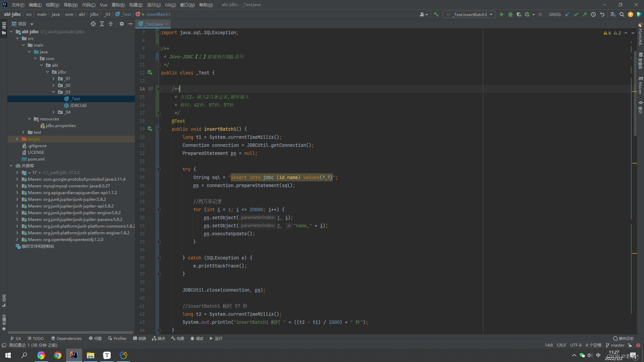This screenshot has height=362, width=644.
Task: Click the 14:8 caret position indicator
Action: point(549,345)
